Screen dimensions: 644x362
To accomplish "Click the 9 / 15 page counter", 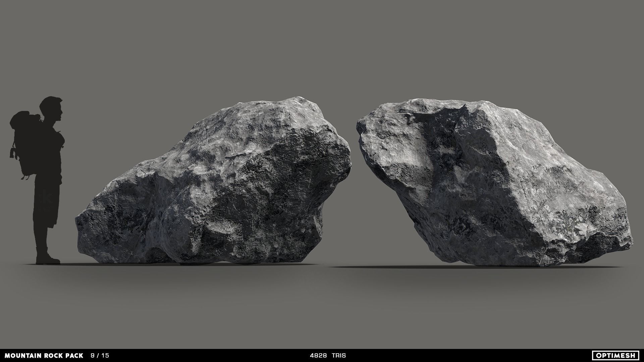I will tap(100, 356).
